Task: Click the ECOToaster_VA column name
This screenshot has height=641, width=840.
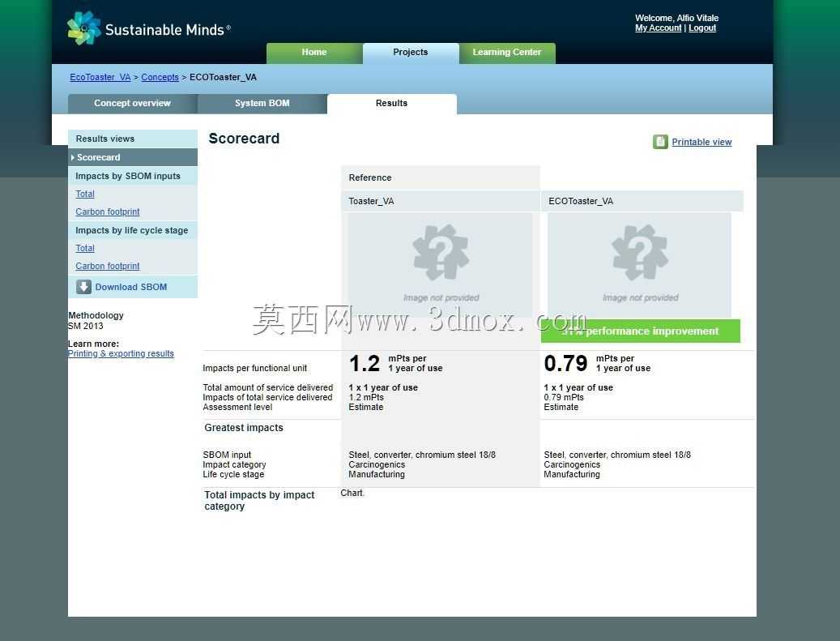Action: [x=581, y=201]
